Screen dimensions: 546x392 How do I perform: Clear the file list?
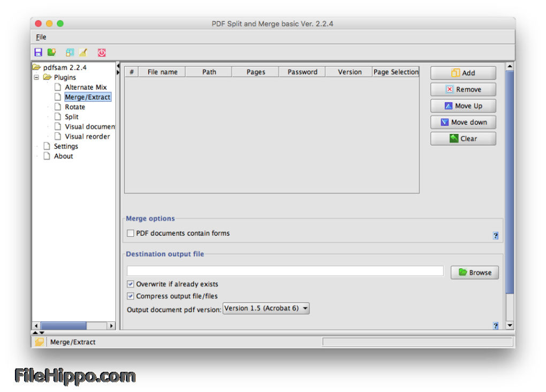click(x=463, y=138)
